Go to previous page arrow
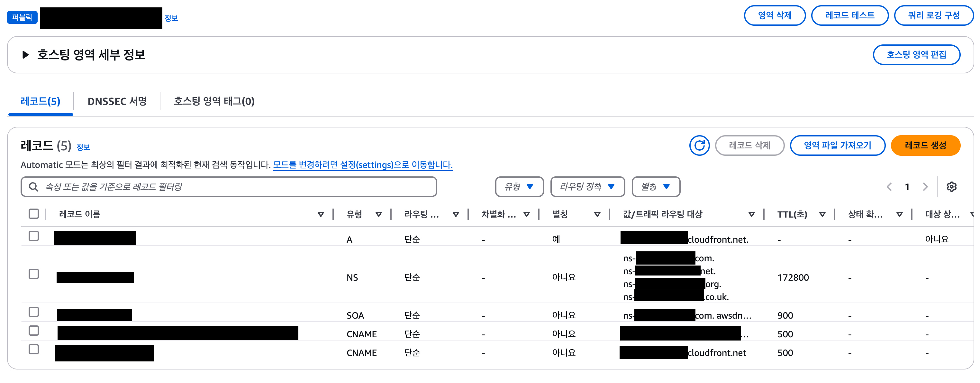Viewport: 980px width, 383px height. (889, 187)
